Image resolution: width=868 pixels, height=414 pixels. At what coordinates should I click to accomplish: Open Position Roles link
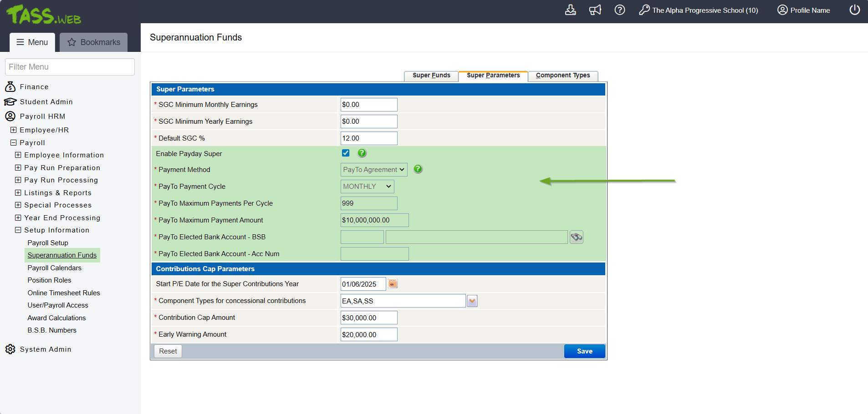pos(49,280)
